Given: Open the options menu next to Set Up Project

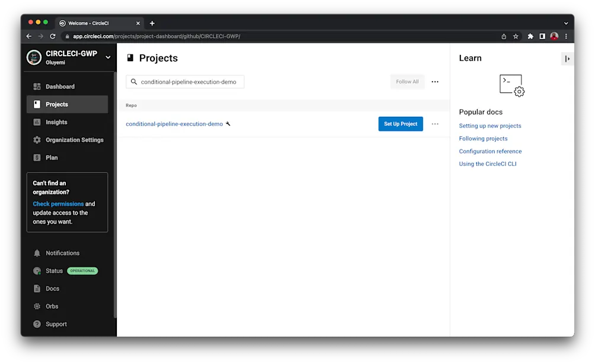Looking at the screenshot, I should click(435, 124).
